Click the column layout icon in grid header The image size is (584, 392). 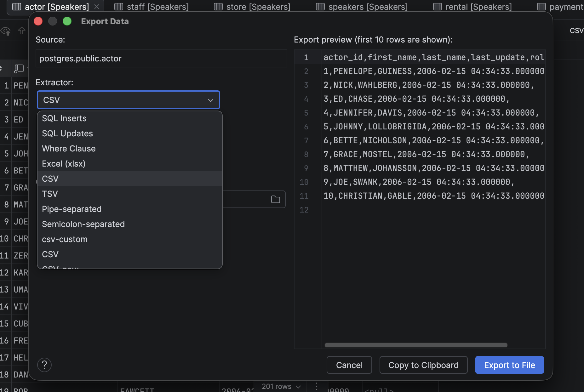tap(19, 68)
